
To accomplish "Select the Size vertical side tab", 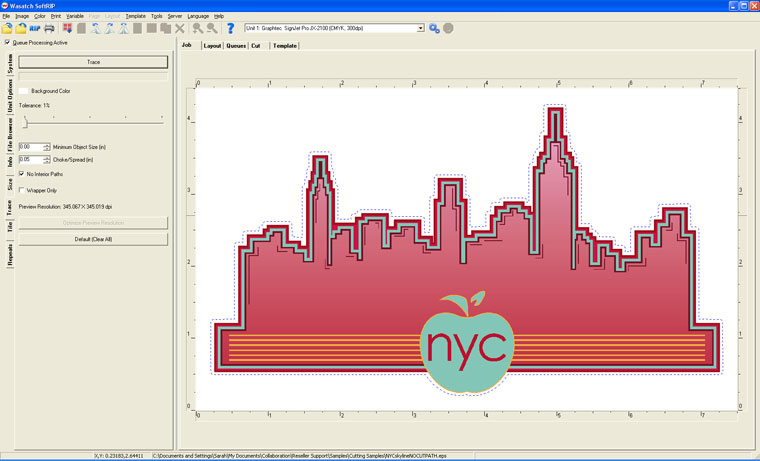I will pos(10,184).
